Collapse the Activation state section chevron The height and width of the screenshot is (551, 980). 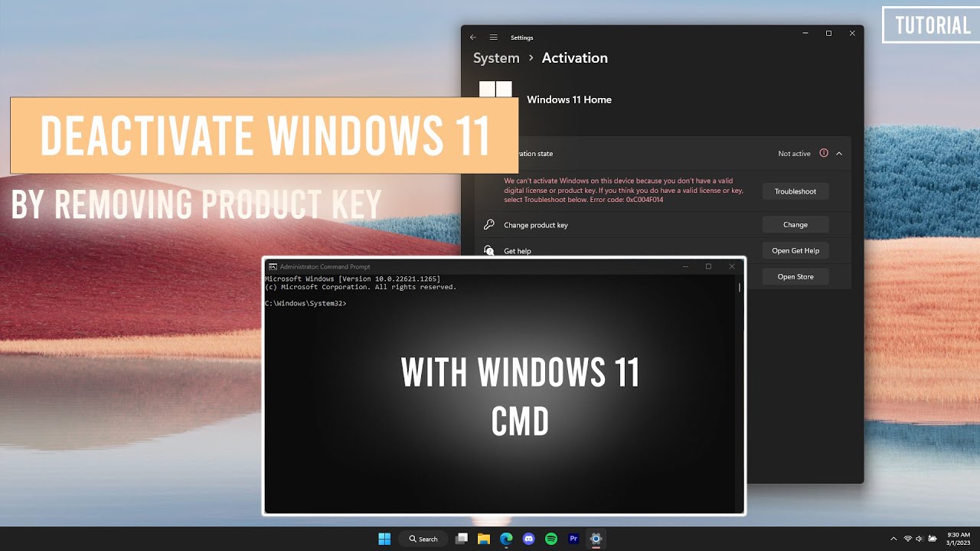[x=839, y=154]
